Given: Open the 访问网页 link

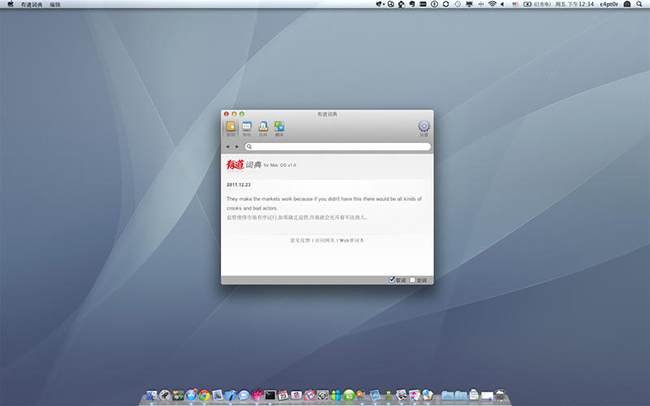Looking at the screenshot, I should point(324,241).
